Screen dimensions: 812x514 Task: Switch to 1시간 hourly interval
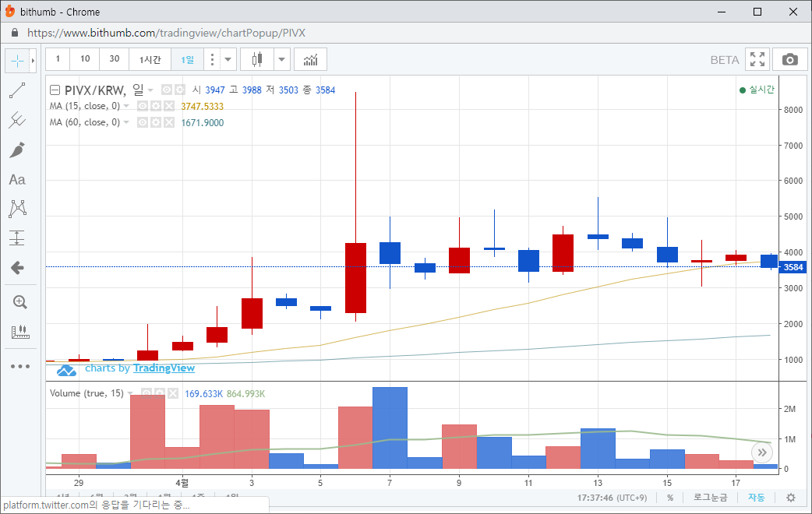[150, 59]
